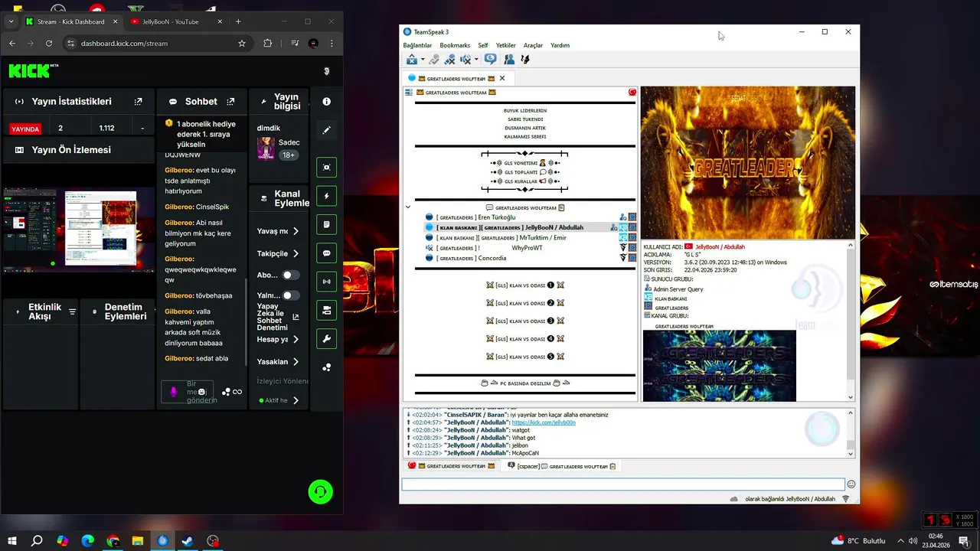Image resolution: width=980 pixels, height=551 pixels.
Task: Click the kick.com/jellyb00n link in TeamSpeak chat
Action: click(x=544, y=422)
